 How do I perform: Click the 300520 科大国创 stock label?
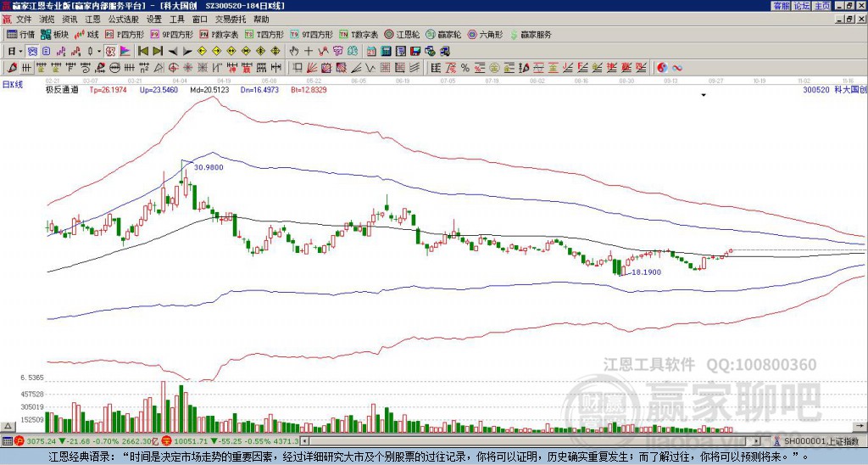click(834, 89)
